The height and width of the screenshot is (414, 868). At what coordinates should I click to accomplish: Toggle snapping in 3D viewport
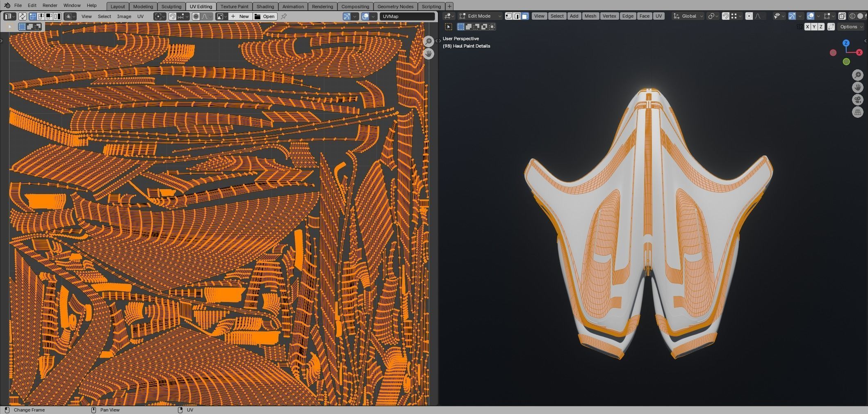(726, 16)
